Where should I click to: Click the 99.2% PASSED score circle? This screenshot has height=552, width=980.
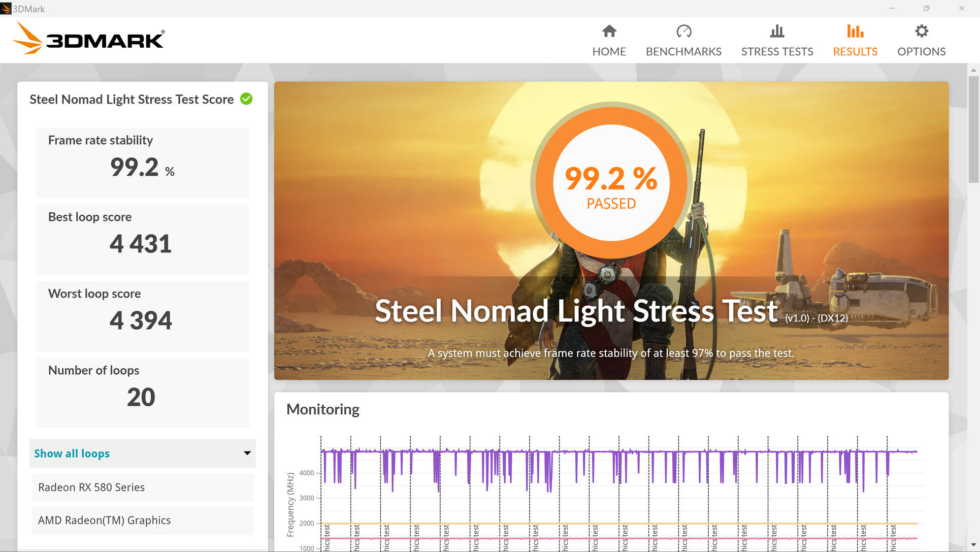[x=611, y=183]
